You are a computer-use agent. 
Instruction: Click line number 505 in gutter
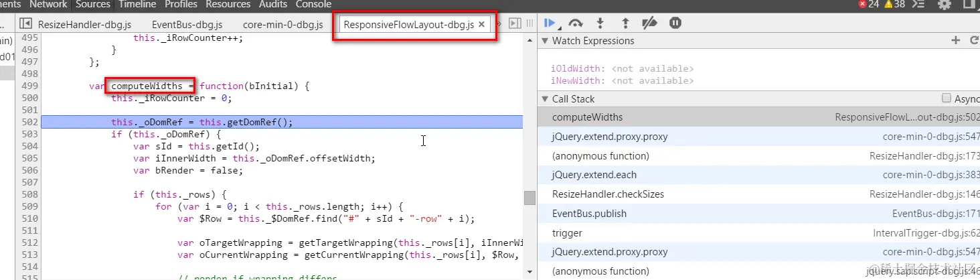29,158
